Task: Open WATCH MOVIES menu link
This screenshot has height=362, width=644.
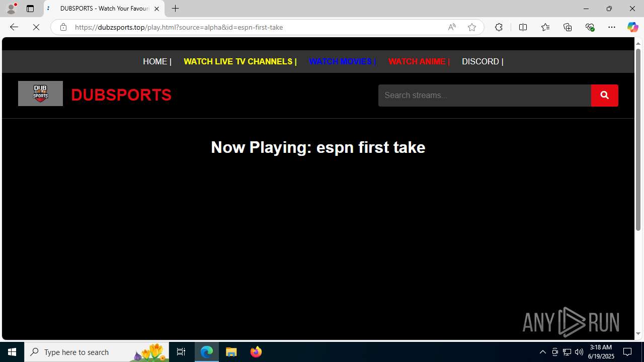Action: coord(342,61)
